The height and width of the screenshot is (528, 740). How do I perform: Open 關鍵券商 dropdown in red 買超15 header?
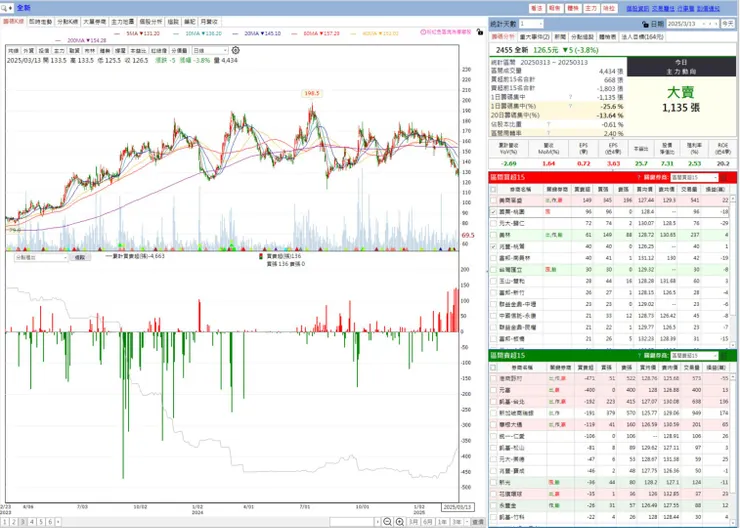click(x=694, y=177)
